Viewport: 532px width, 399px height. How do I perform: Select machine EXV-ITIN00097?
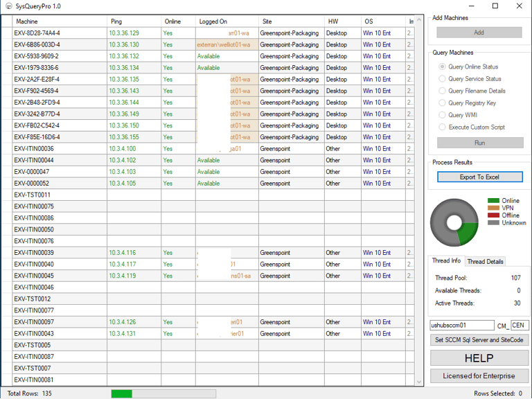(x=34, y=322)
